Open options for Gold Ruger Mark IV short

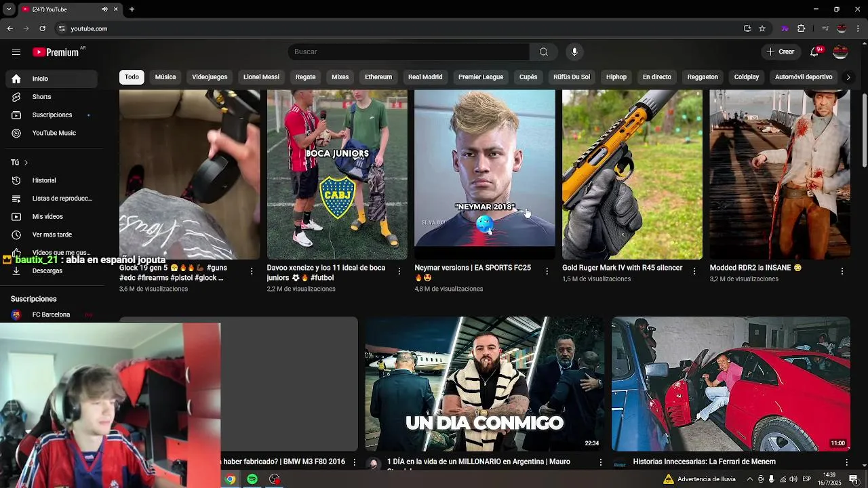[694, 271]
